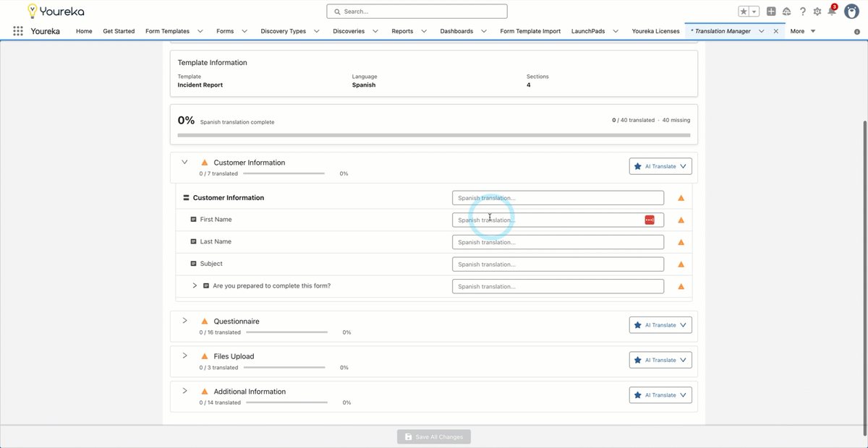
Task: Click the overall Spanish translation progress bar
Action: click(434, 135)
